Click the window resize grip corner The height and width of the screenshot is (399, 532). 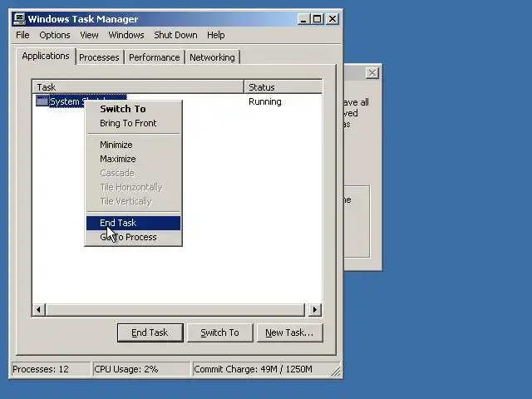click(336, 372)
